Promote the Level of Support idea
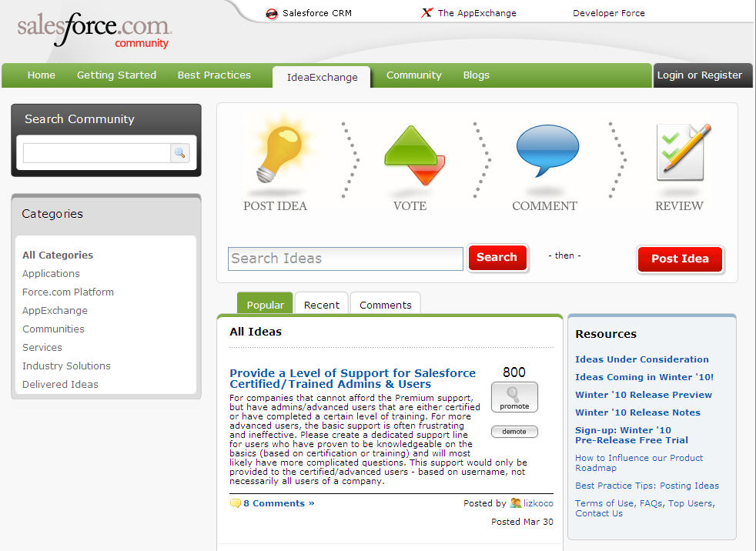Screen dimensions: 756x551 (514, 397)
